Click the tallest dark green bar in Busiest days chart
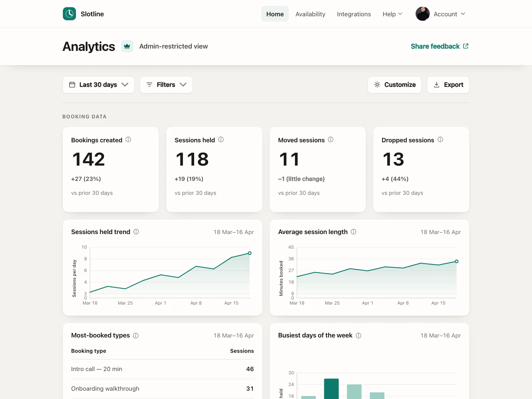The image size is (532, 399). pos(332,389)
